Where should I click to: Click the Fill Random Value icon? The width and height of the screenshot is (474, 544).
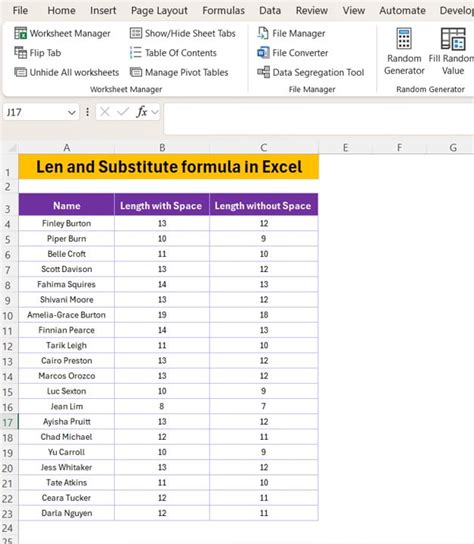(453, 39)
